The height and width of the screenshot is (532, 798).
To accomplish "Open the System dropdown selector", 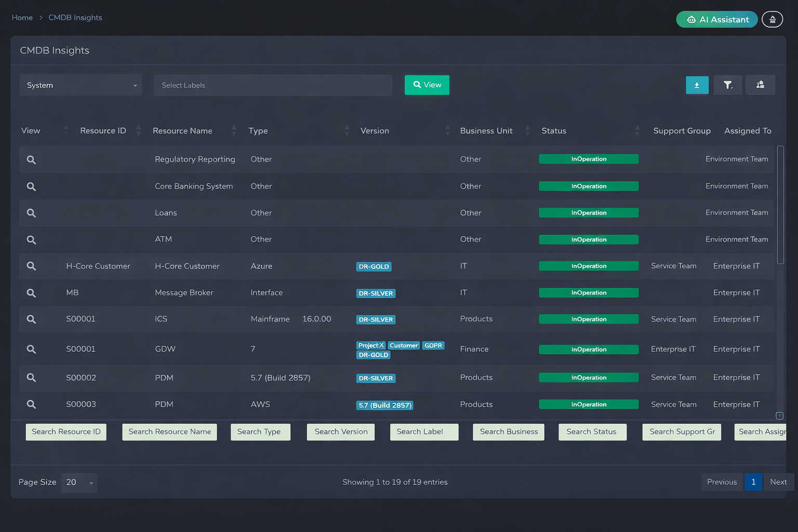I will 81,85.
